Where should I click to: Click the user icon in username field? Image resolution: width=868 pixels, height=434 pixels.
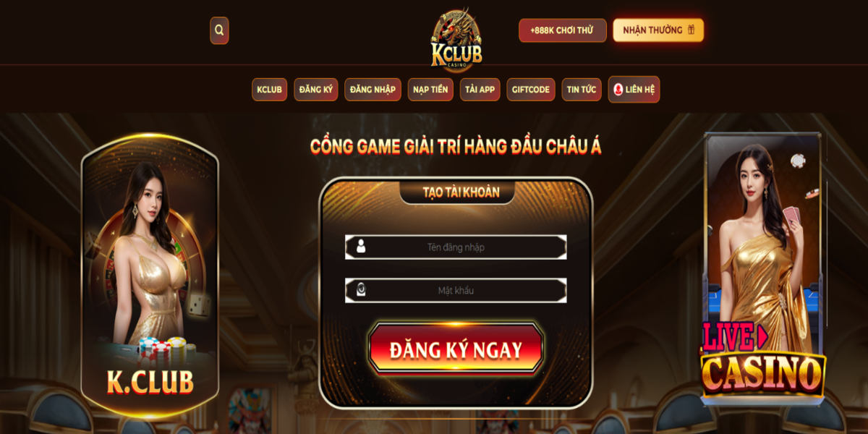(360, 247)
